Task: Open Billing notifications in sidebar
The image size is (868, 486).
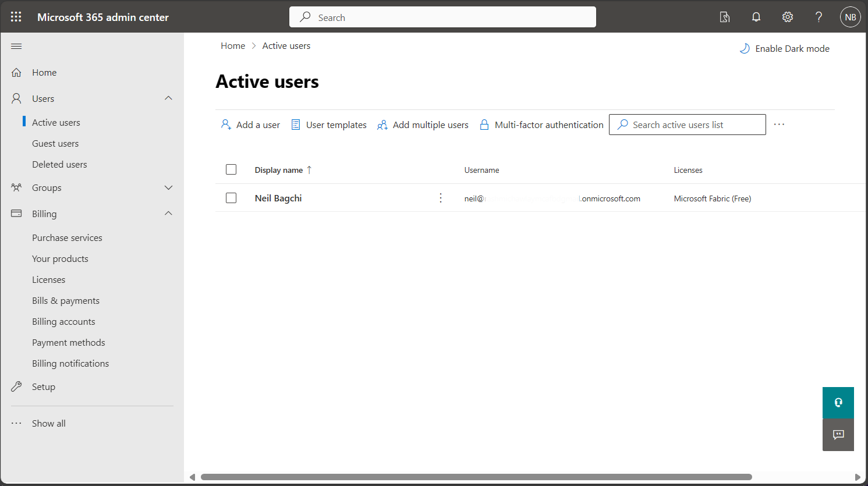Action: [70, 363]
